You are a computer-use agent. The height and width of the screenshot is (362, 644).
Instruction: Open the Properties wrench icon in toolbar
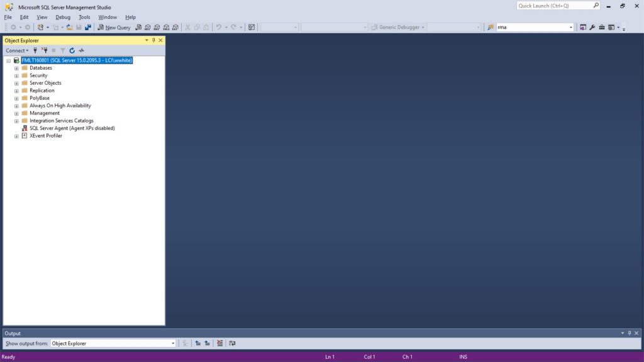click(592, 28)
